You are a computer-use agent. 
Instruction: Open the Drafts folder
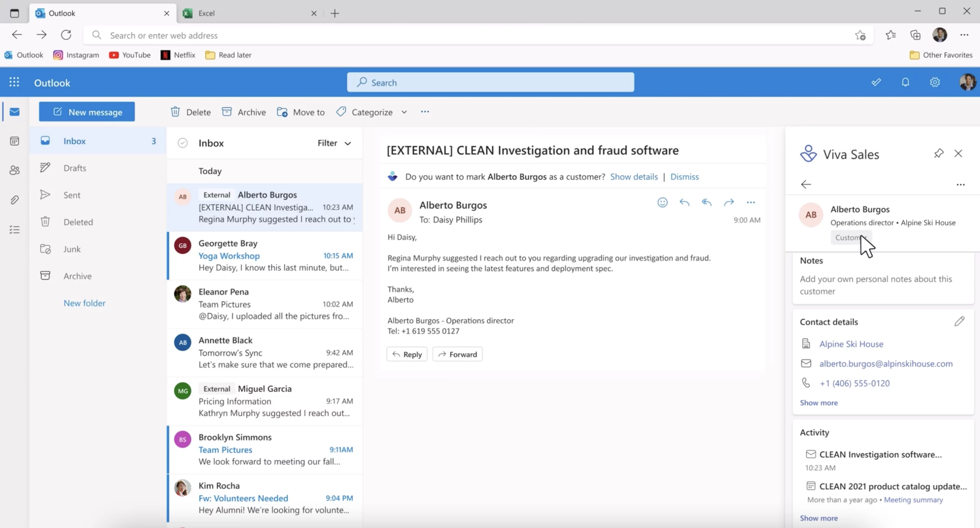pyautogui.click(x=75, y=168)
